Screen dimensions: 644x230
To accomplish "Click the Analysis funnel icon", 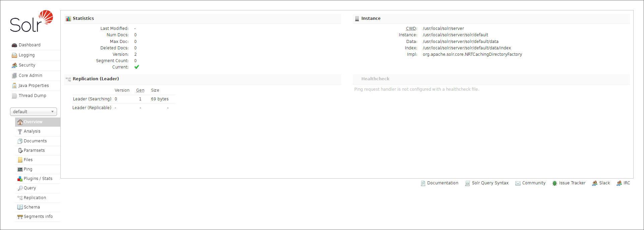I will 20,132.
